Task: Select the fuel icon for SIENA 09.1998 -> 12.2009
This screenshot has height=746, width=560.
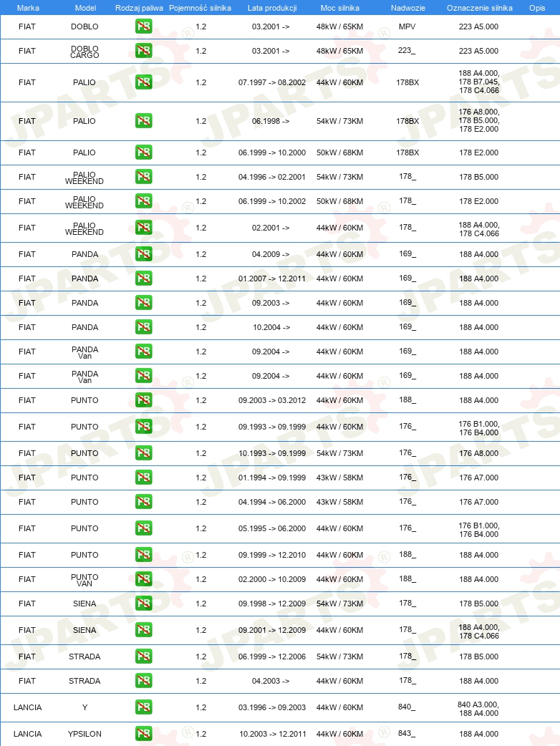Action: 143,604
